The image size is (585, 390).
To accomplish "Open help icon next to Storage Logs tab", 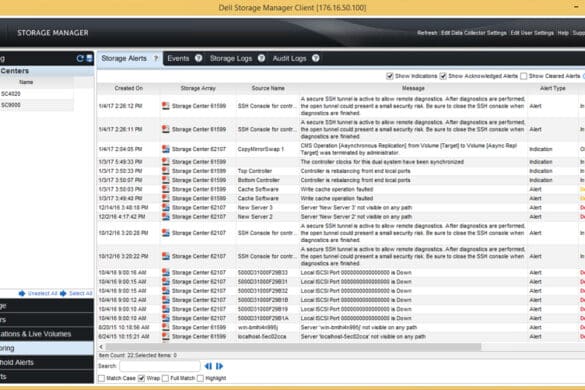I will coord(262,58).
